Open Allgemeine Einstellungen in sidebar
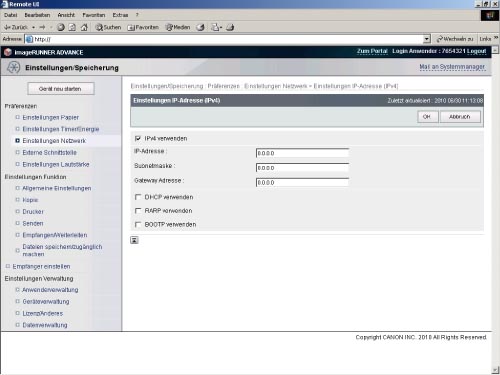Screen dimensions: 500x375 (x=57, y=188)
